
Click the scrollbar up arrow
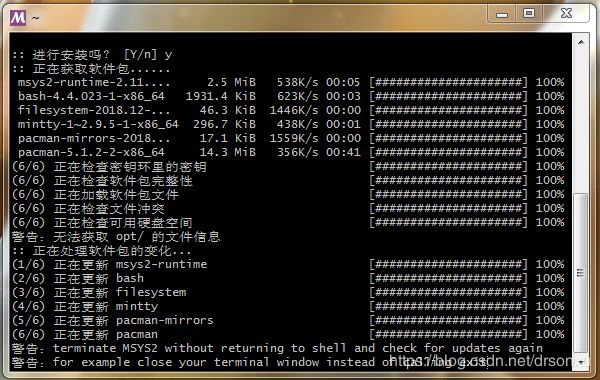581,42
